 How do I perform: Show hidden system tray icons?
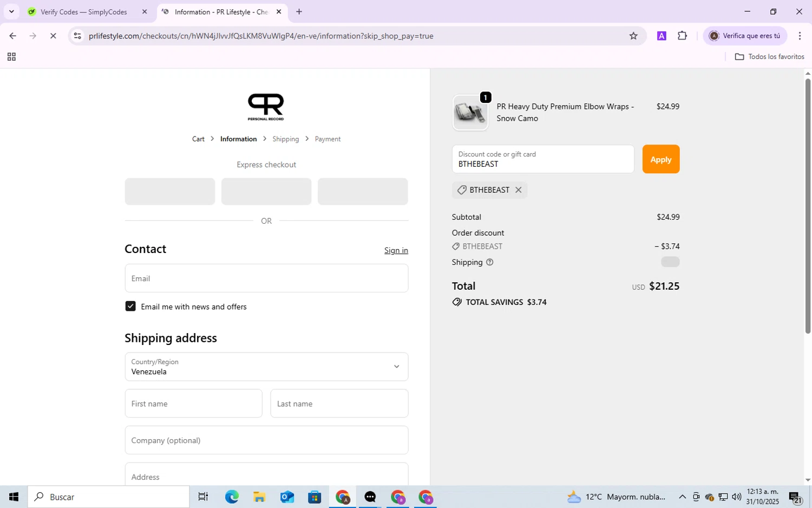coord(682,497)
